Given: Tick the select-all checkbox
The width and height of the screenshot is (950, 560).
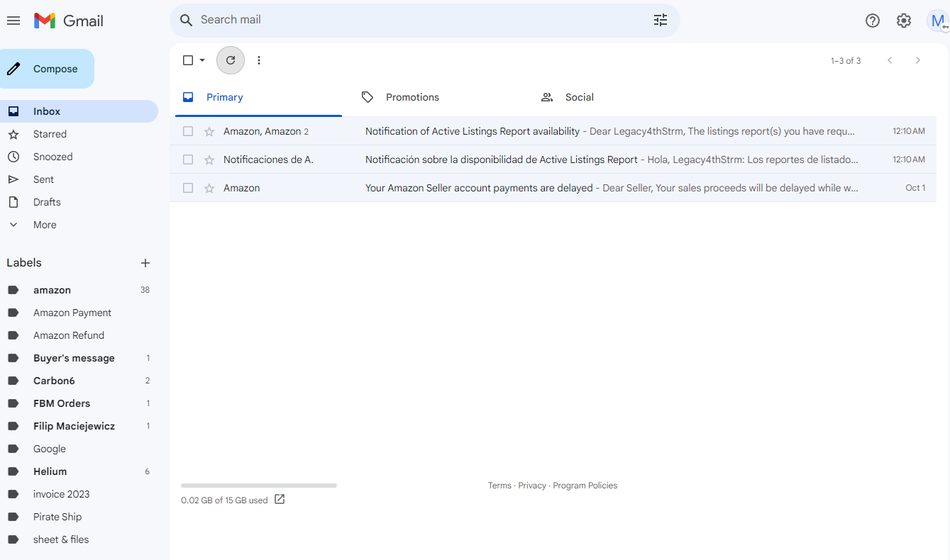Looking at the screenshot, I should tap(188, 60).
